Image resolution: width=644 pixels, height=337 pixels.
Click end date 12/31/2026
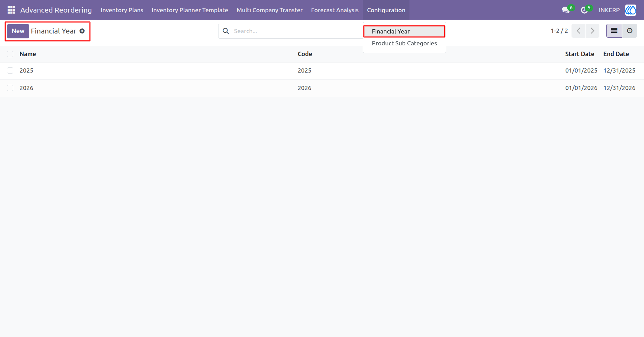tap(619, 88)
